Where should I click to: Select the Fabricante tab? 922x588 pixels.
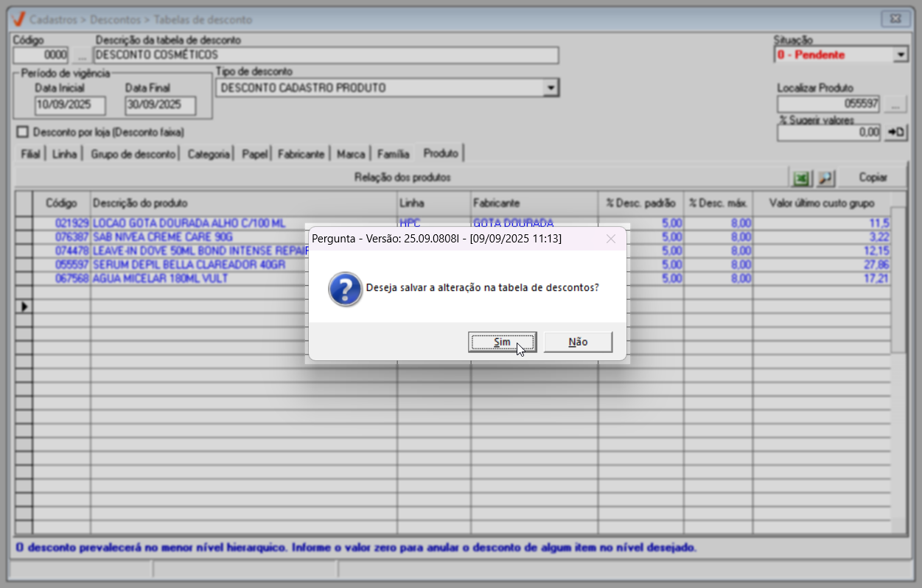[x=301, y=154]
